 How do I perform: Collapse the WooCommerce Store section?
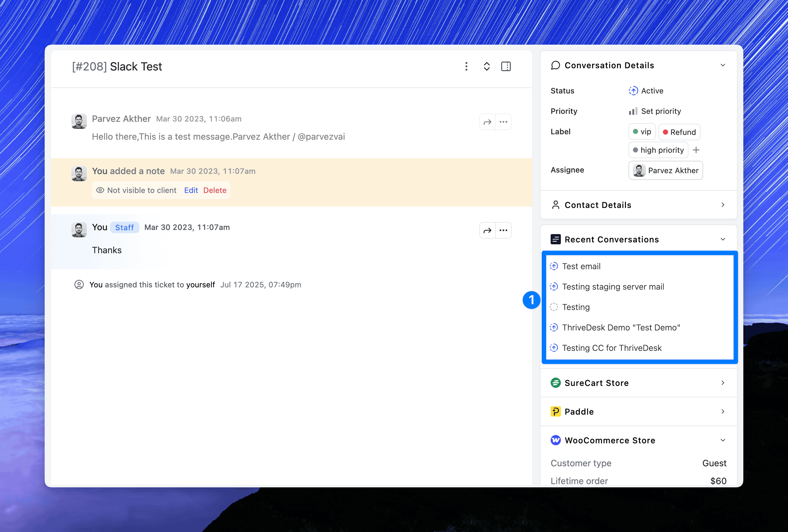(x=723, y=440)
